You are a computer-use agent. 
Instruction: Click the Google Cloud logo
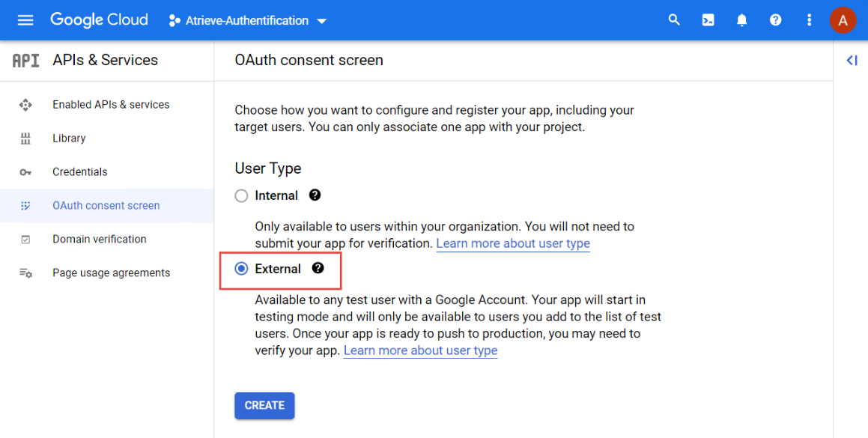[x=99, y=20]
